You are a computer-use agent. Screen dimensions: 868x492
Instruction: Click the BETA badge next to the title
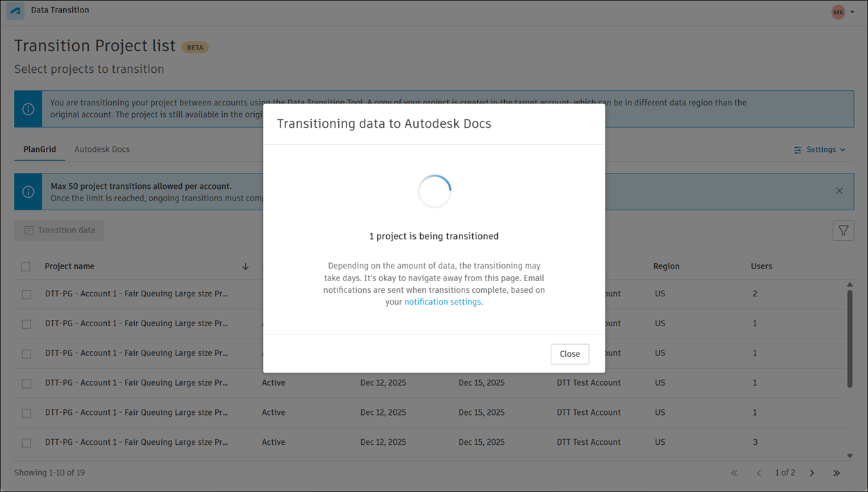click(x=195, y=47)
